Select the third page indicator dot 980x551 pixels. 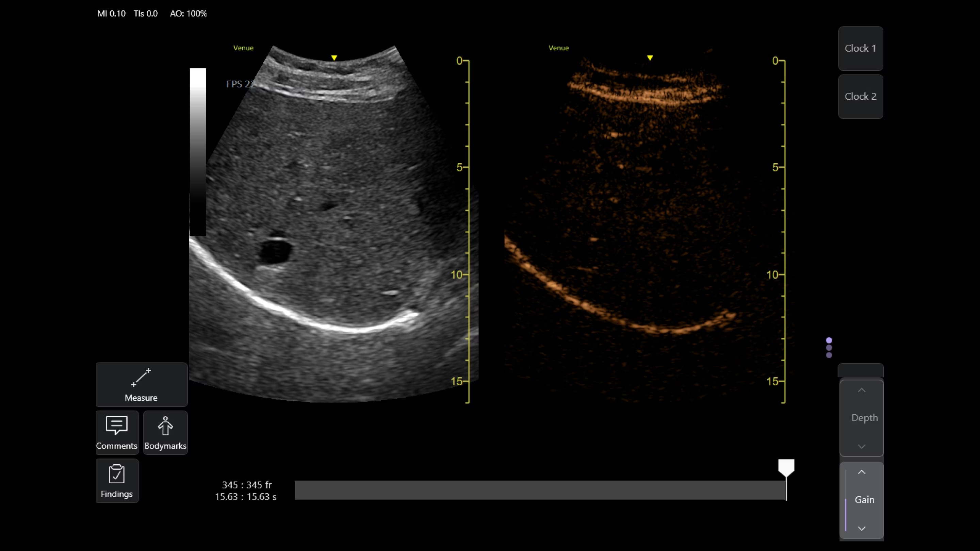(829, 355)
